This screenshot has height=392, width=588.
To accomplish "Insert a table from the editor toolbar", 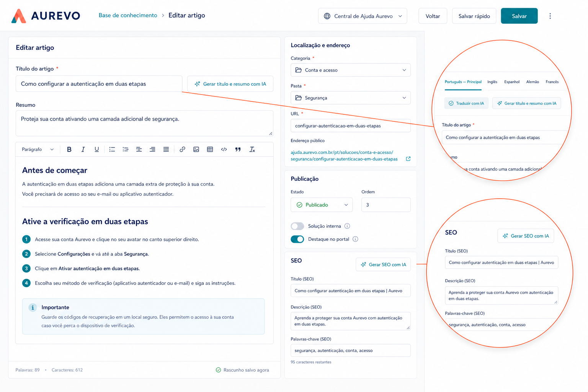I will coord(210,149).
